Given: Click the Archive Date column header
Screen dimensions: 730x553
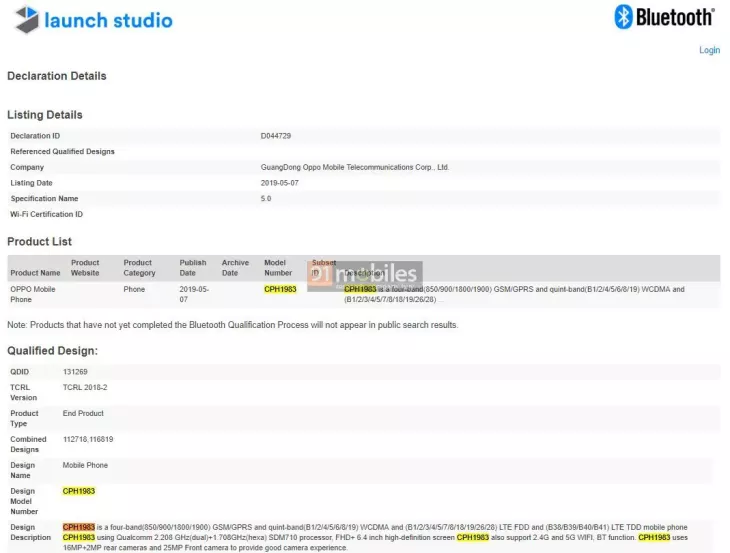Looking at the screenshot, I should coord(235,268).
